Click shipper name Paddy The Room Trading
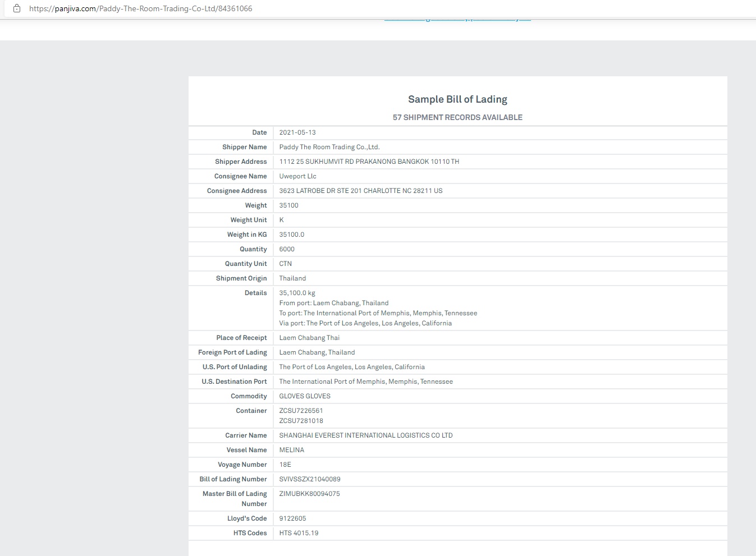 329,147
